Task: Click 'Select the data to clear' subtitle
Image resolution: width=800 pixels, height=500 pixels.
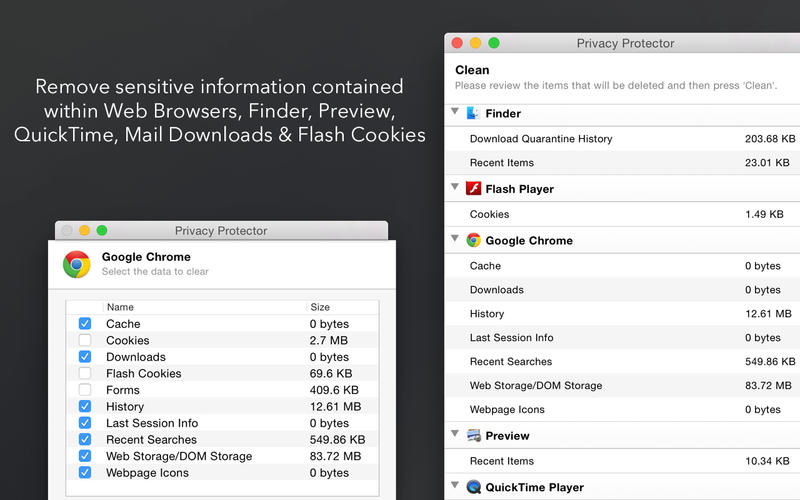Action: pos(155,271)
